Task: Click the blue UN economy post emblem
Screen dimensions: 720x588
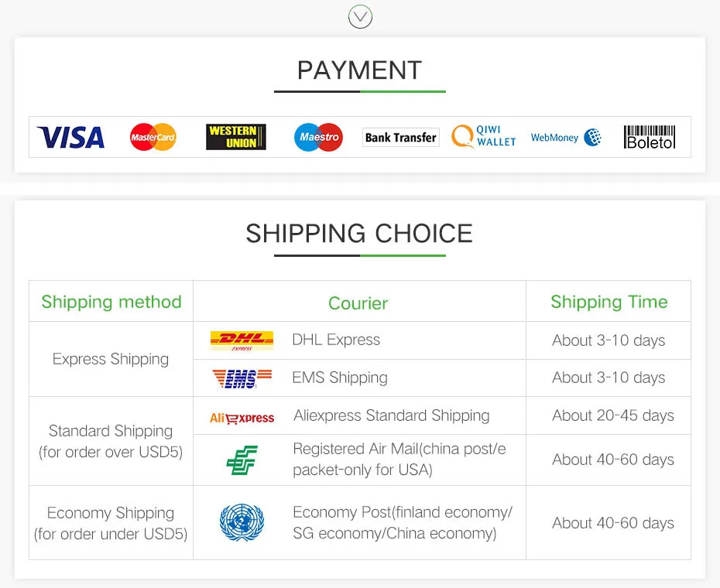Action: click(242, 522)
